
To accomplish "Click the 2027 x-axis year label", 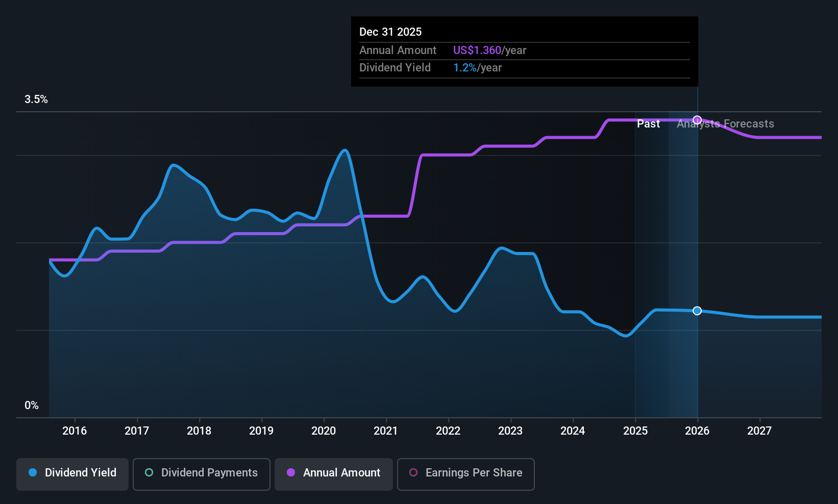I will click(759, 431).
